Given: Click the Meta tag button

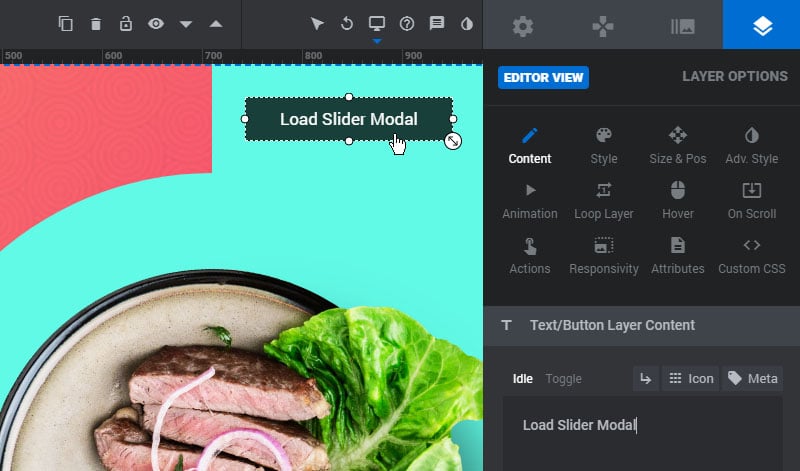Looking at the screenshot, I should point(753,379).
